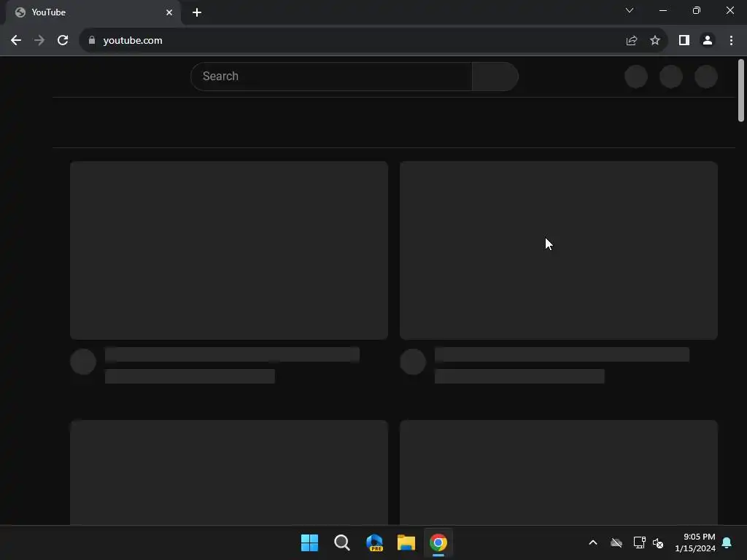Image resolution: width=747 pixels, height=560 pixels.
Task: Click Chrome icon in taskbar
Action: (x=438, y=542)
